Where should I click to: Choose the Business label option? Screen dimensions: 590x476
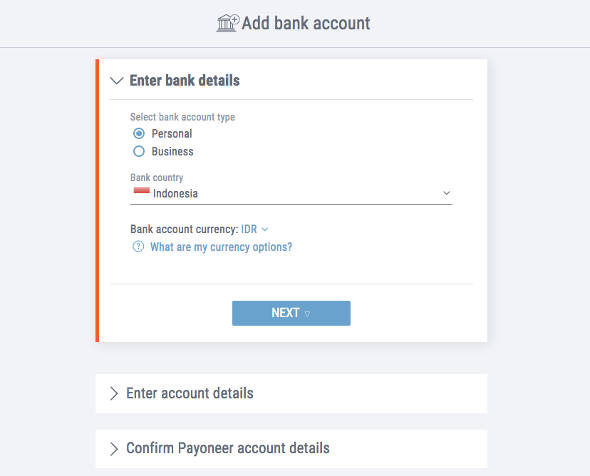click(172, 151)
